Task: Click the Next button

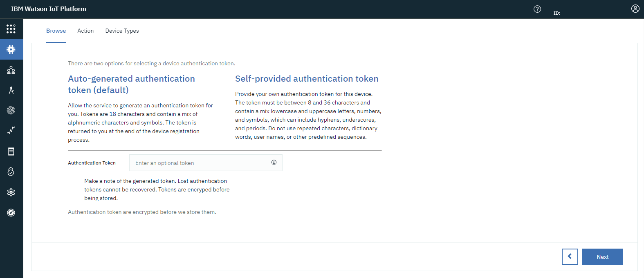Action: (602, 257)
